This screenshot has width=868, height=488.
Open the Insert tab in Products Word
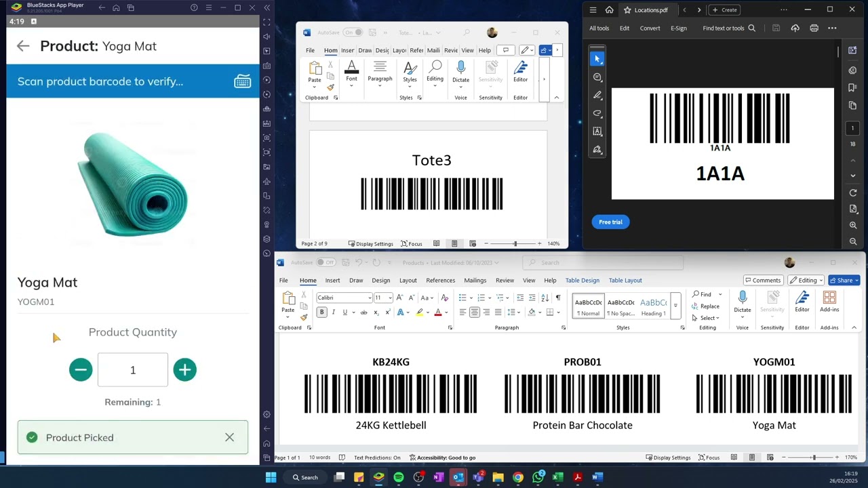[x=332, y=280]
